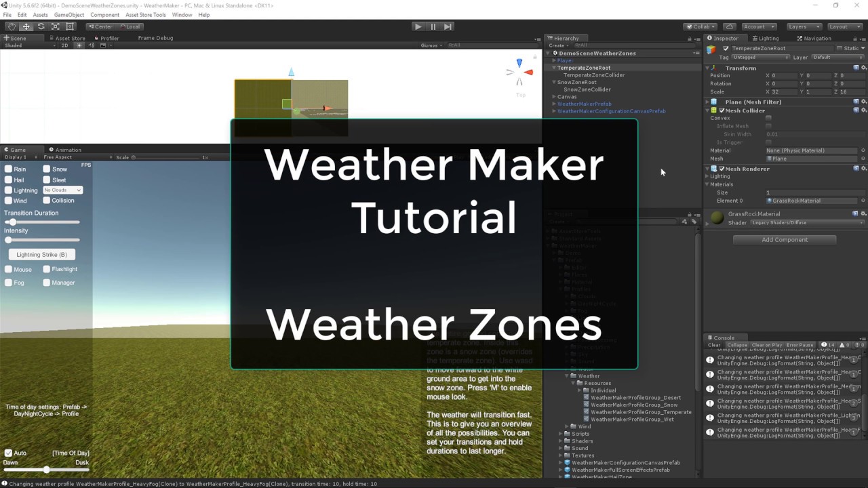
Task: Open Plane Mesh Filter gear settings
Action: click(x=864, y=102)
